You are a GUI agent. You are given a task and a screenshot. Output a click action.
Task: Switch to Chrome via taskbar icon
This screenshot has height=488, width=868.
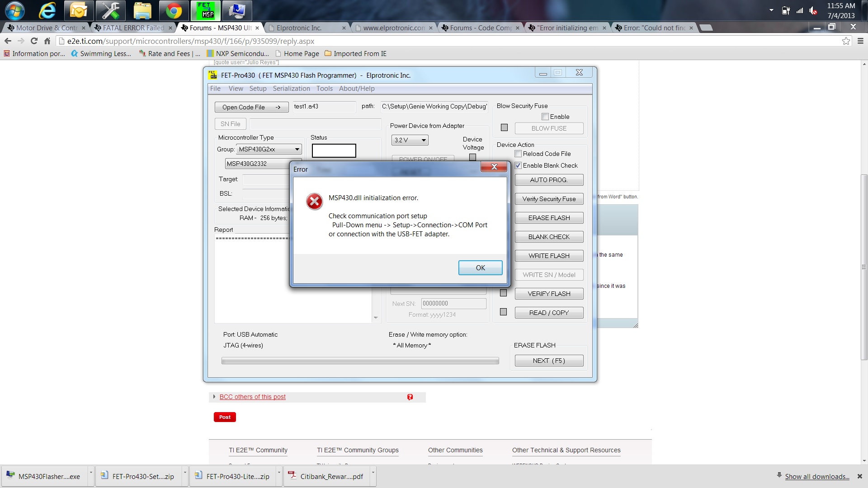pos(174,10)
